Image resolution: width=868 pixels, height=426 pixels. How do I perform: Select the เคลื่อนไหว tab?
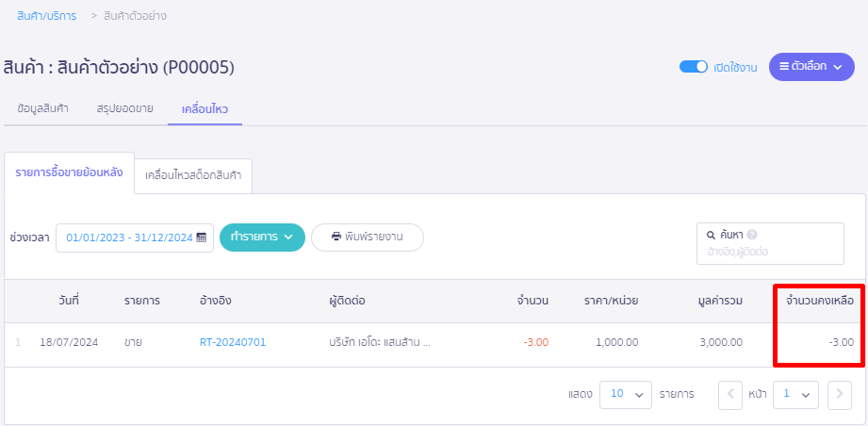point(205,108)
